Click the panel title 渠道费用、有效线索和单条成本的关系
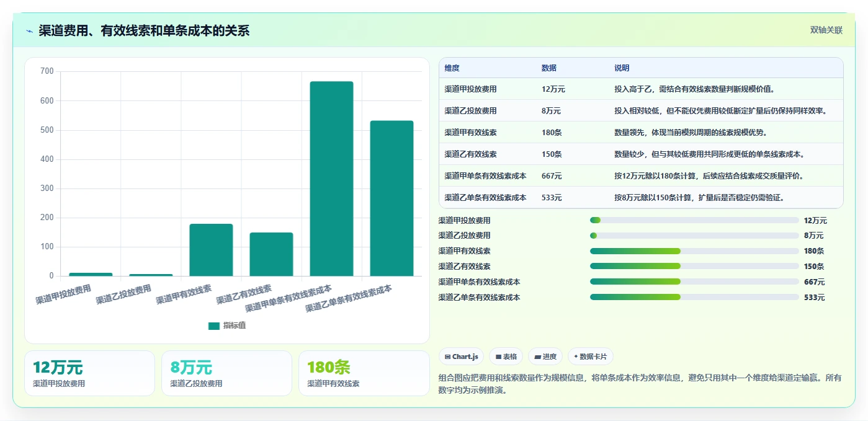The height and width of the screenshot is (421, 868). (x=144, y=31)
